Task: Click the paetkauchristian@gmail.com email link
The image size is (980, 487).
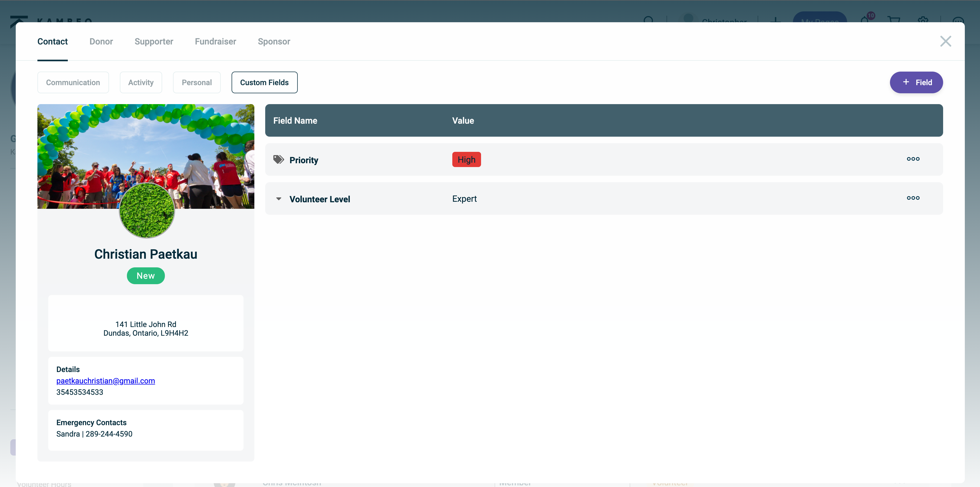Action: click(x=105, y=380)
